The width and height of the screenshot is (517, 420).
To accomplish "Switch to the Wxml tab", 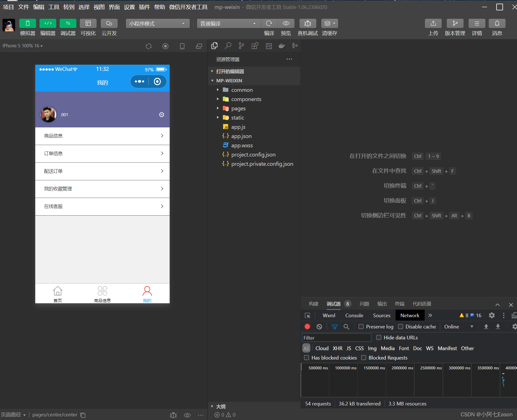I will pyautogui.click(x=329, y=316).
